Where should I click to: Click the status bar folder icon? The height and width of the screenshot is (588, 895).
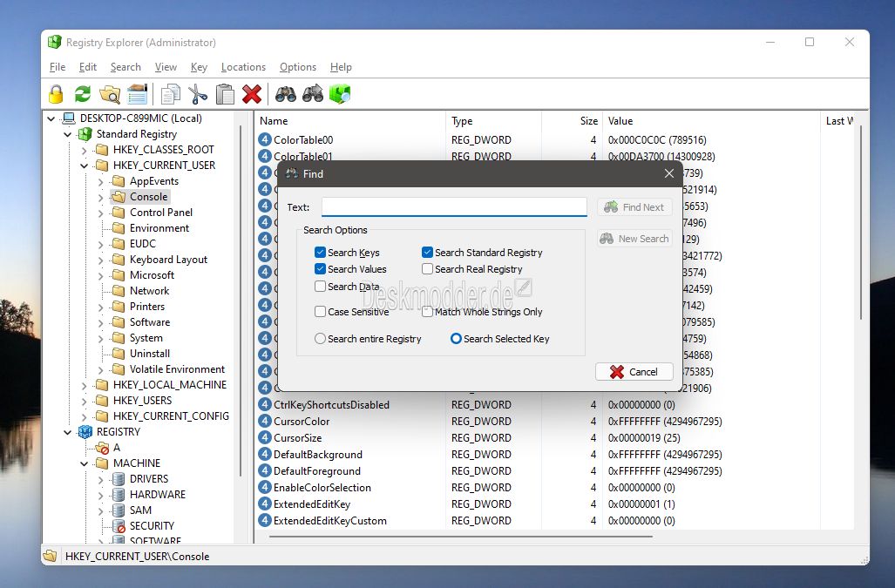[51, 556]
